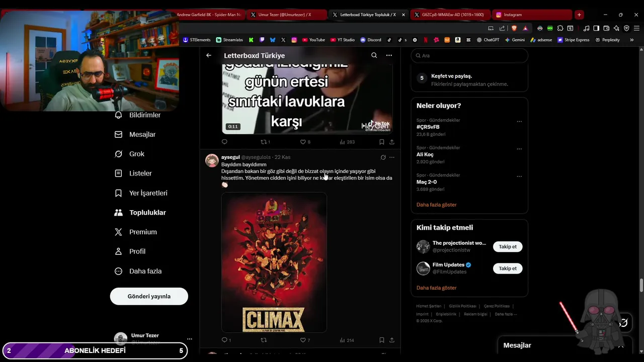This screenshot has height=362, width=644.
Task: Open the Maç 2-0 trending topic
Action: pyautogui.click(x=427, y=182)
